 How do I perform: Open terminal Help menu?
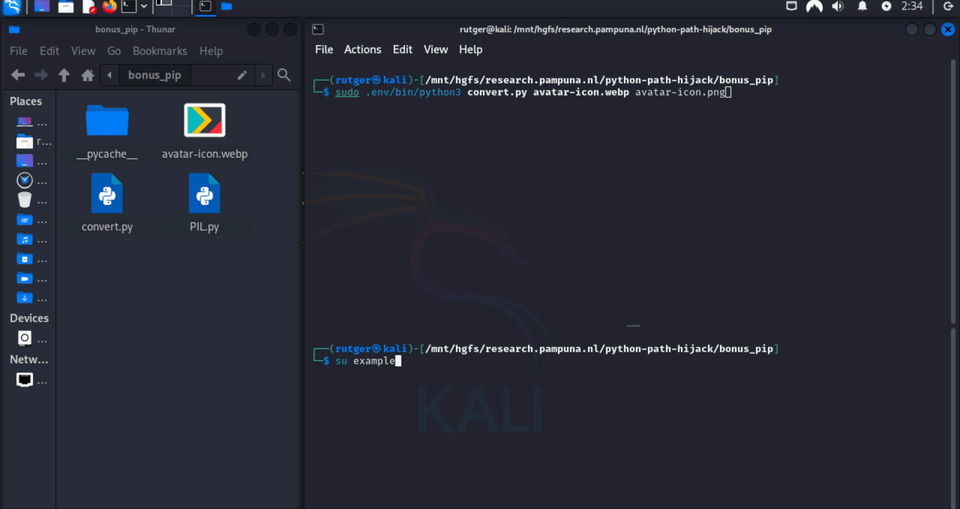click(x=470, y=50)
